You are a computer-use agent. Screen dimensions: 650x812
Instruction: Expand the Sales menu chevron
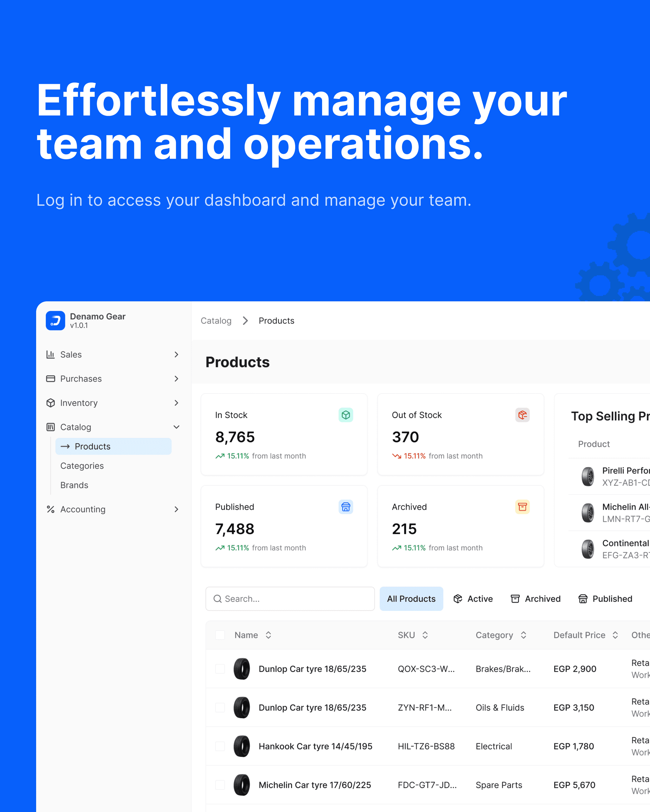click(x=176, y=354)
